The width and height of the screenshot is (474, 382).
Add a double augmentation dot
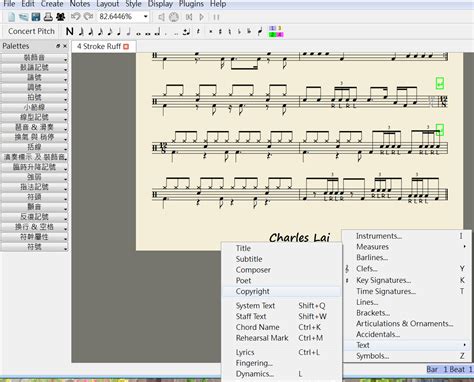(x=176, y=34)
